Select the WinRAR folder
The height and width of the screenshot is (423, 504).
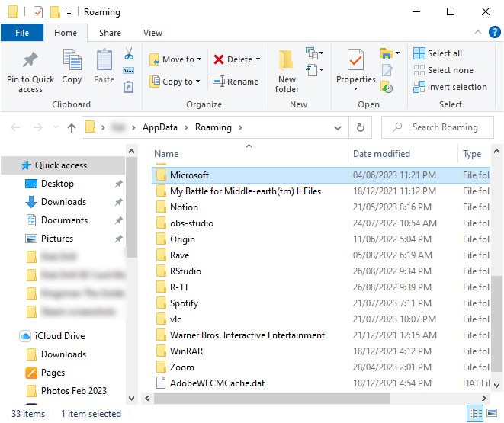pos(187,351)
